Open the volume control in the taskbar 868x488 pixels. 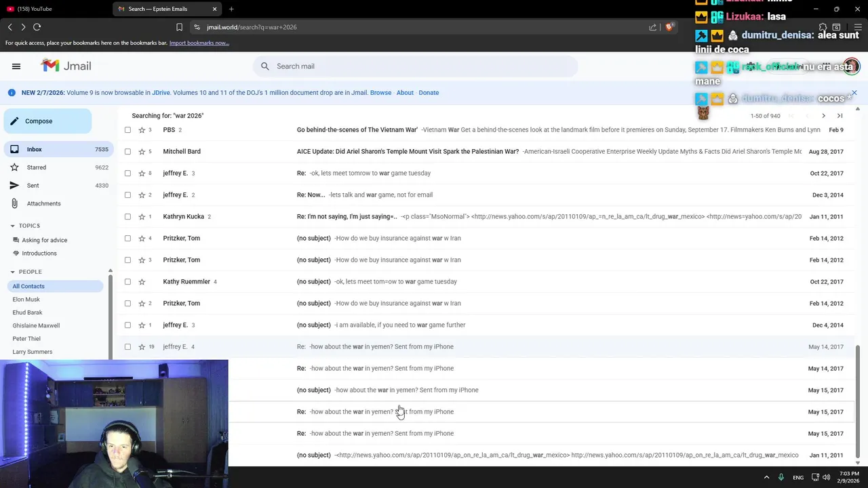[826, 477]
